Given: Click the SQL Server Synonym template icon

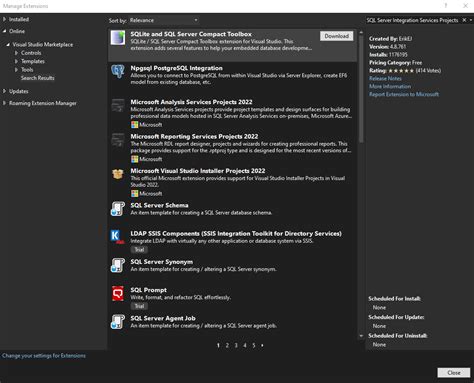Looking at the screenshot, I should [x=118, y=265].
